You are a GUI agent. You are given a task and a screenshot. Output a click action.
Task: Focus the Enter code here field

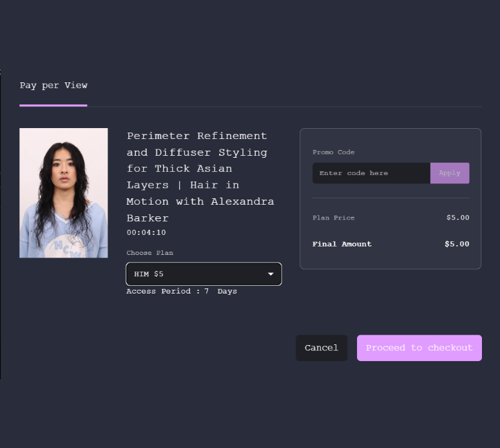click(370, 173)
